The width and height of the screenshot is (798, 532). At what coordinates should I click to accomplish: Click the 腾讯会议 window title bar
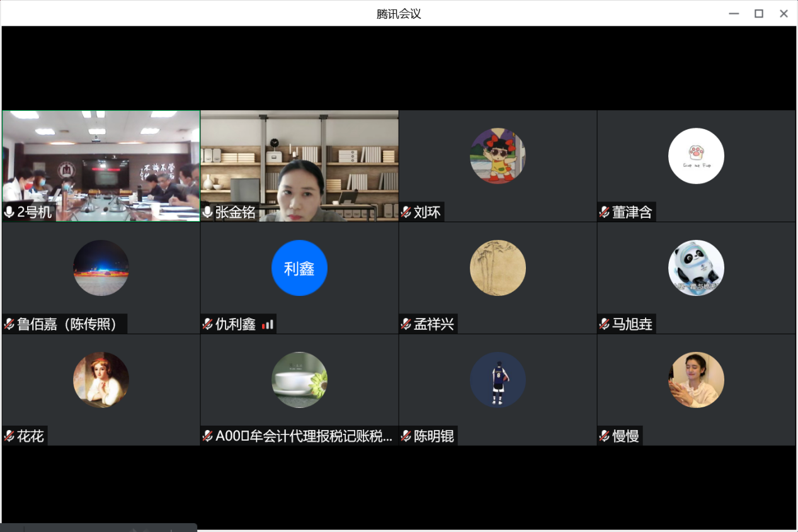point(399,13)
